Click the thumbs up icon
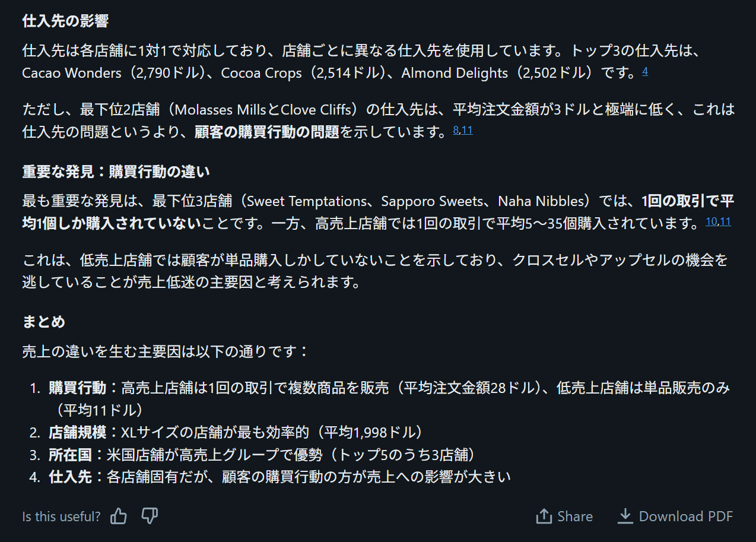The height and width of the screenshot is (542, 756). pos(119,516)
